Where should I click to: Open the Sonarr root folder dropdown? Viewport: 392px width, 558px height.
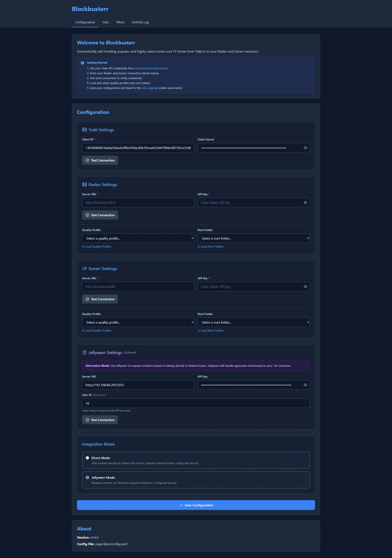click(x=253, y=322)
